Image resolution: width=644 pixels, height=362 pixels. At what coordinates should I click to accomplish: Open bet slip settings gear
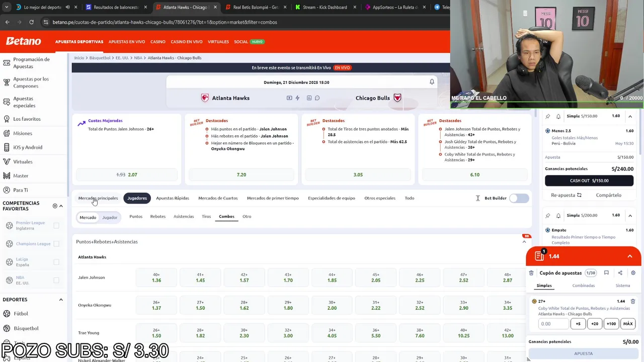[633, 273]
